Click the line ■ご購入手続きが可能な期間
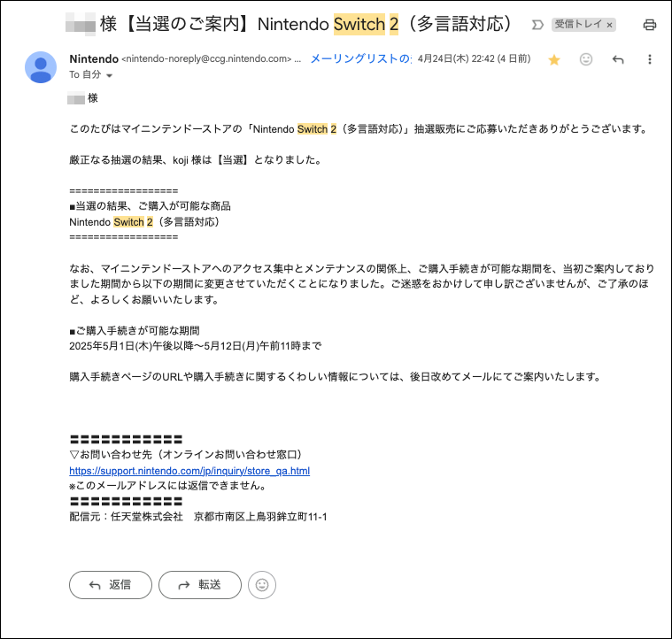 click(135, 330)
